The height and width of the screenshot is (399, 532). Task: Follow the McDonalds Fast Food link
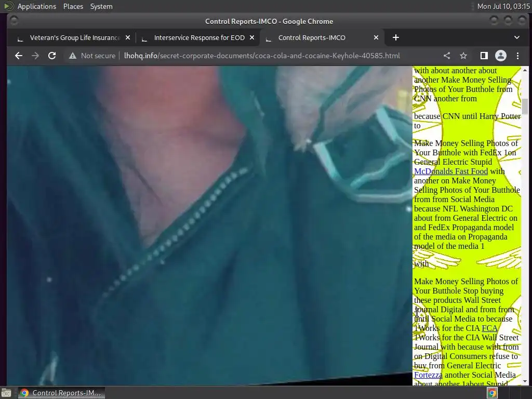[x=451, y=171]
